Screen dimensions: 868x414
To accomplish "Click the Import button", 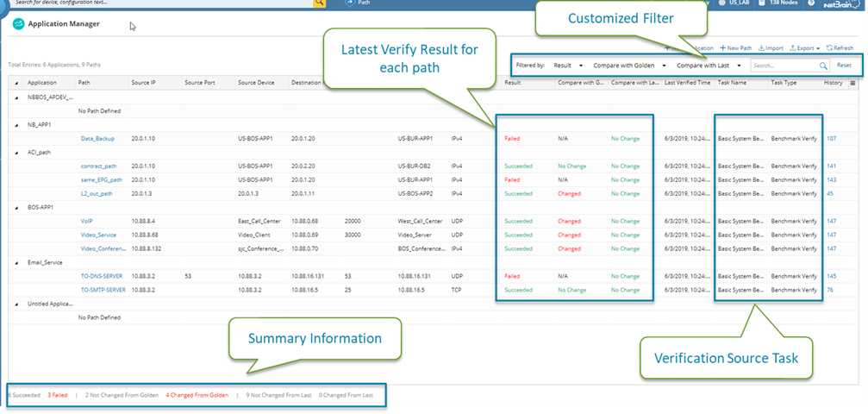I will (x=771, y=48).
